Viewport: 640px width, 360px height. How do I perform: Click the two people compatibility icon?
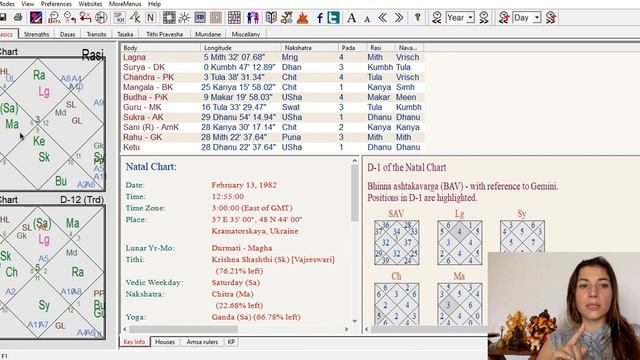(253, 18)
